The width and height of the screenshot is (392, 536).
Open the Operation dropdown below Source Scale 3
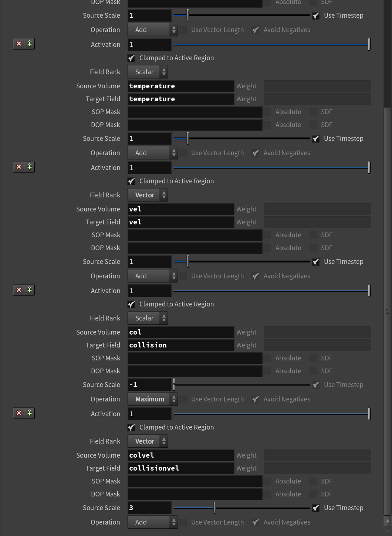[152, 522]
